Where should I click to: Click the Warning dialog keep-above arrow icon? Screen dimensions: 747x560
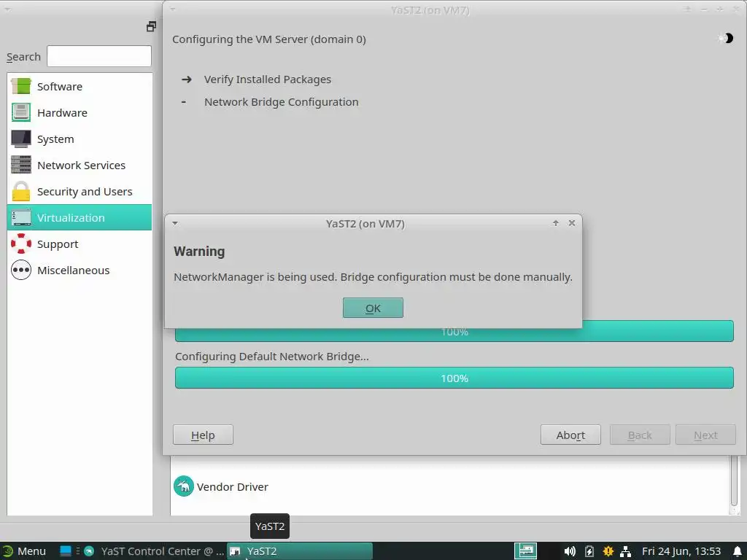[555, 223]
